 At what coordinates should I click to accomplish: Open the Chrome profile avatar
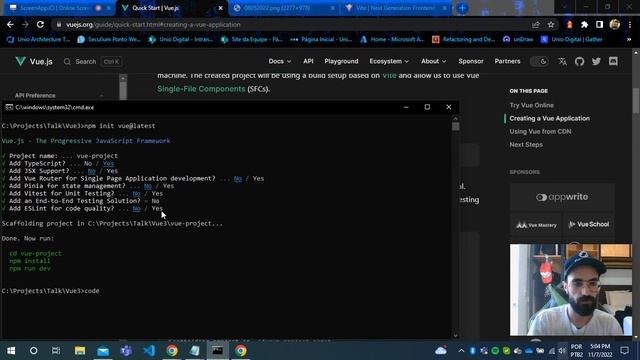[x=615, y=24]
